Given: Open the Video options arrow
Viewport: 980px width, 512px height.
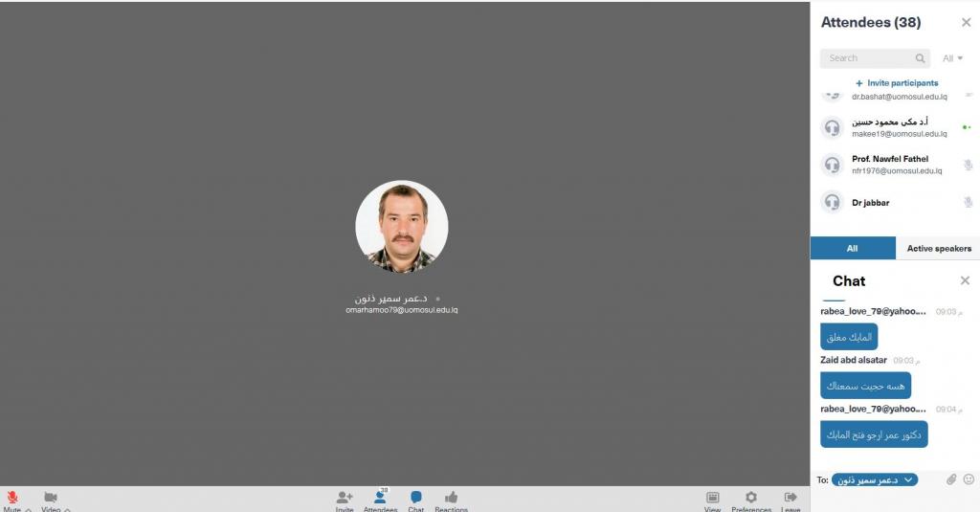Looking at the screenshot, I should click(x=67, y=510).
